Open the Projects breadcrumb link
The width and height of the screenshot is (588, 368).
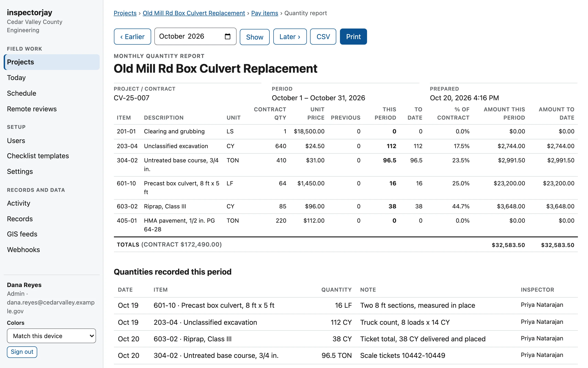point(125,13)
